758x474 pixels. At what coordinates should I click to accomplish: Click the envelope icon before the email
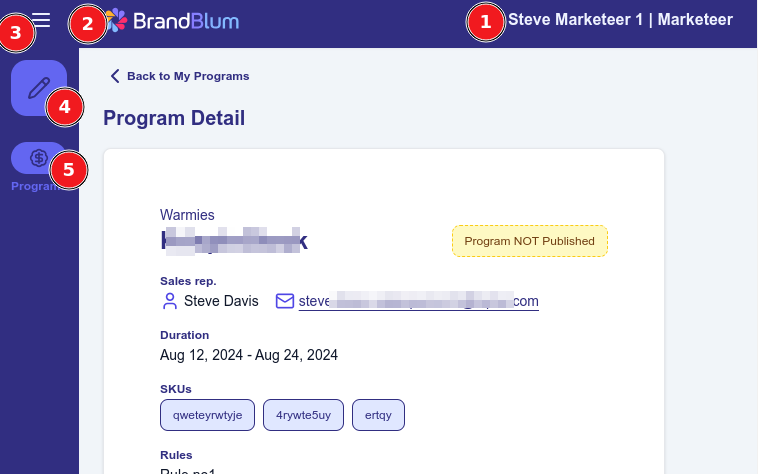pyautogui.click(x=285, y=301)
